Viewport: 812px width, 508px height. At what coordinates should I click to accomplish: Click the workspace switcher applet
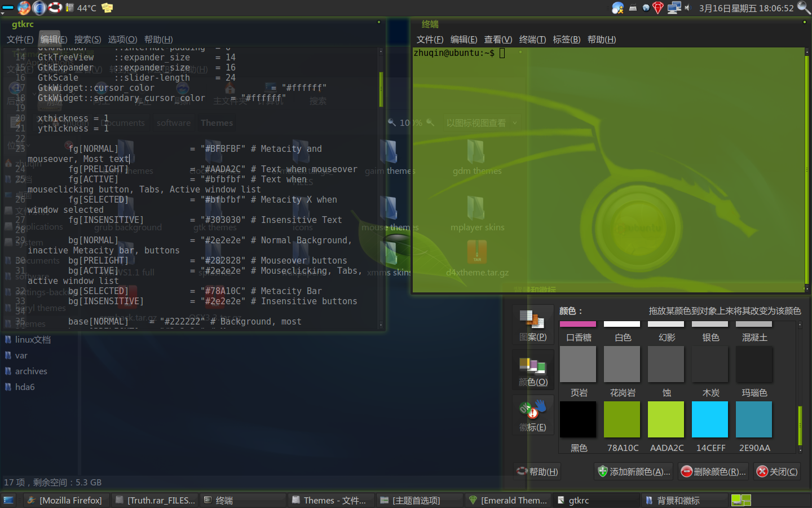point(741,500)
